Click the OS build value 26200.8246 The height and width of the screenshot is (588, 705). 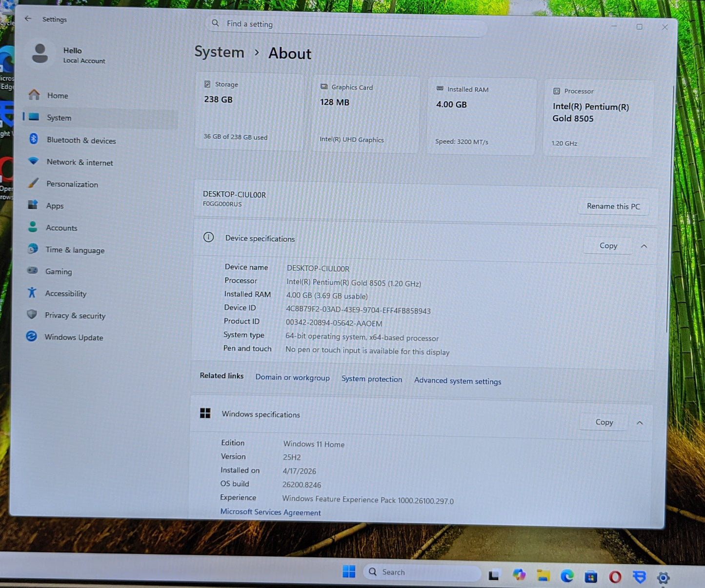302,485
